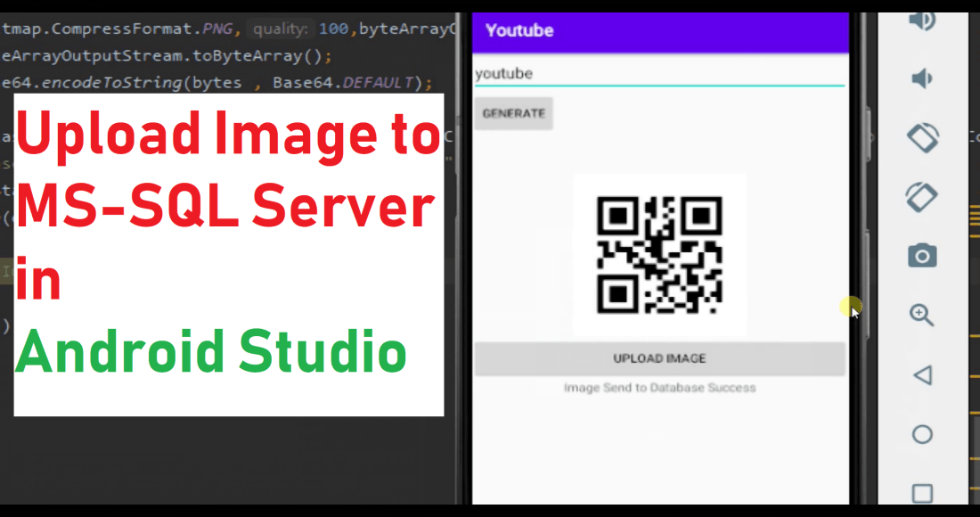Rotate the emulator left
This screenshot has width=980, height=517.
point(922,137)
